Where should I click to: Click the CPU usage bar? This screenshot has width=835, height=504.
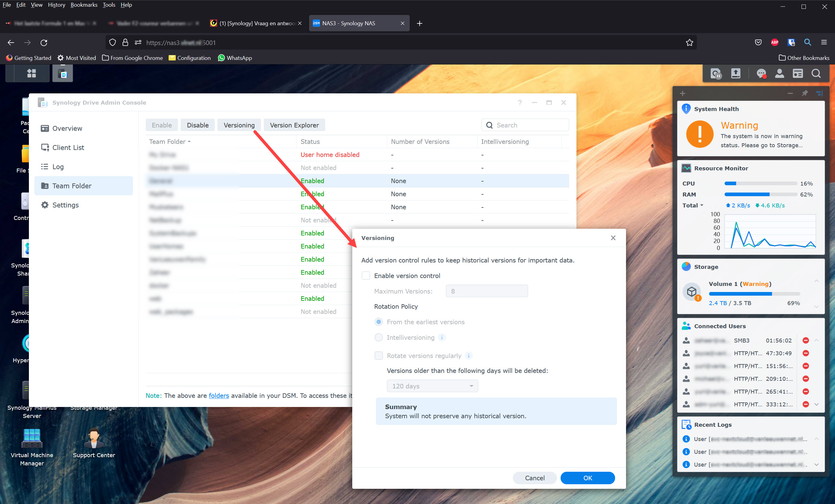[760, 183]
